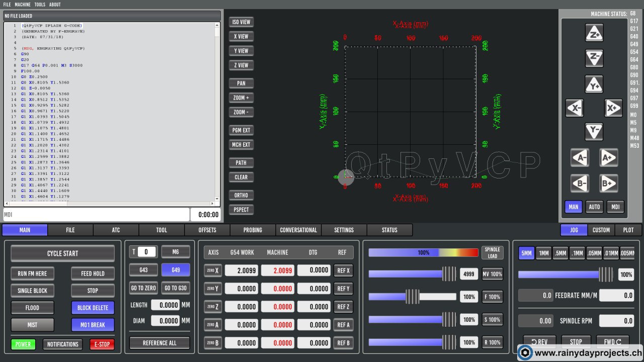Zero the Z axis

point(213,307)
